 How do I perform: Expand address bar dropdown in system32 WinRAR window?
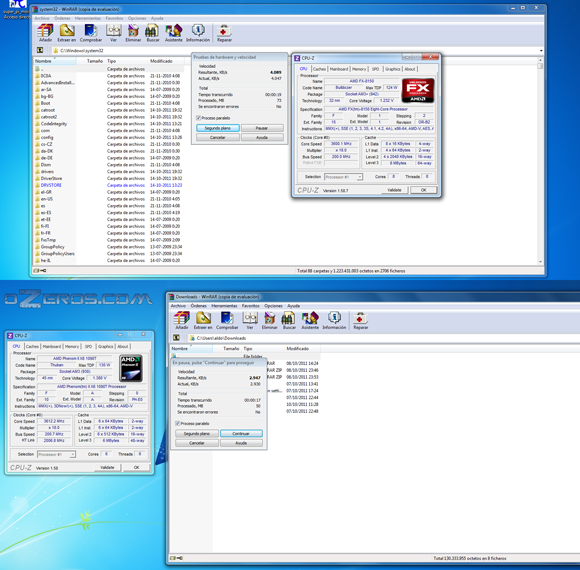pos(541,51)
